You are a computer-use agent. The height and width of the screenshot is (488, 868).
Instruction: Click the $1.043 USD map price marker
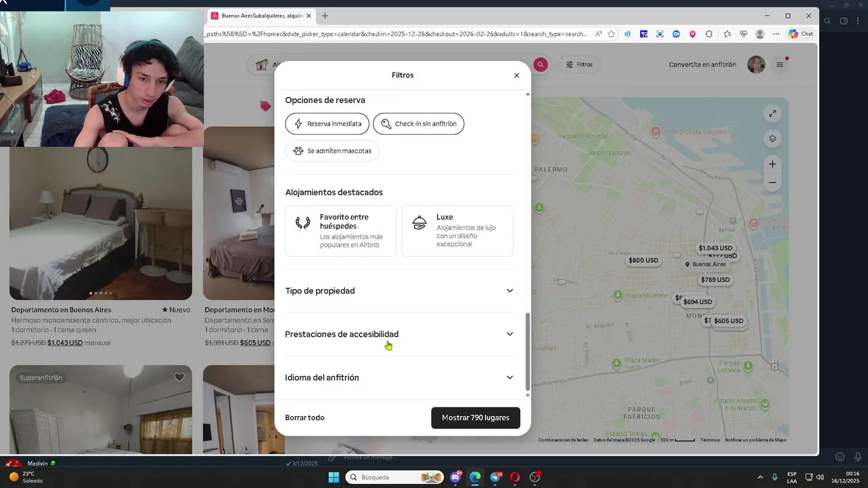pyautogui.click(x=715, y=248)
